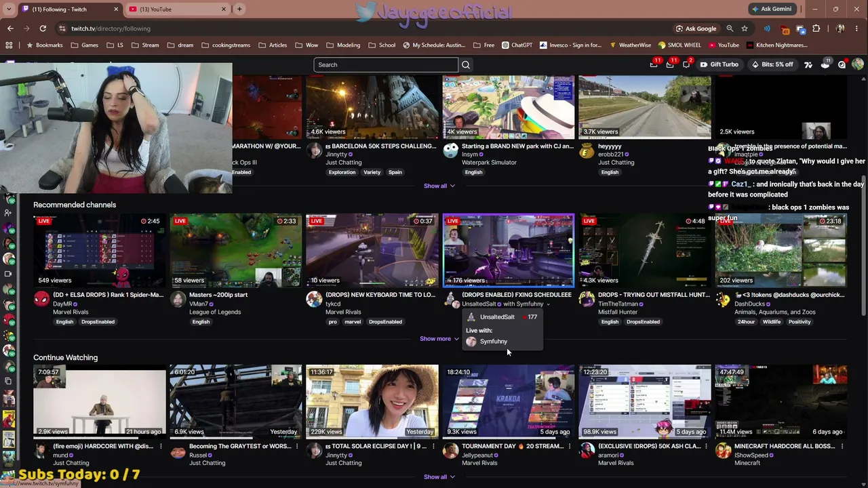868x488 pixels.
Task: Open options for Jellypeanut tournament video
Action: pos(570,447)
